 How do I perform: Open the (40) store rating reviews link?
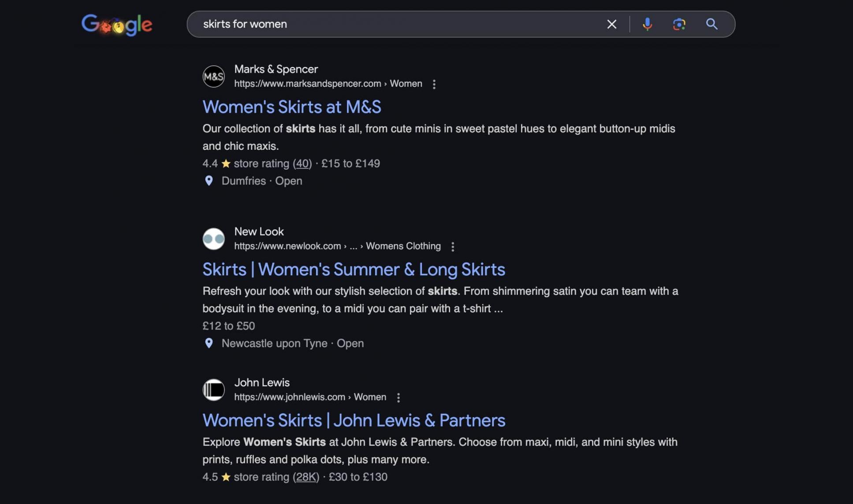coord(302,163)
